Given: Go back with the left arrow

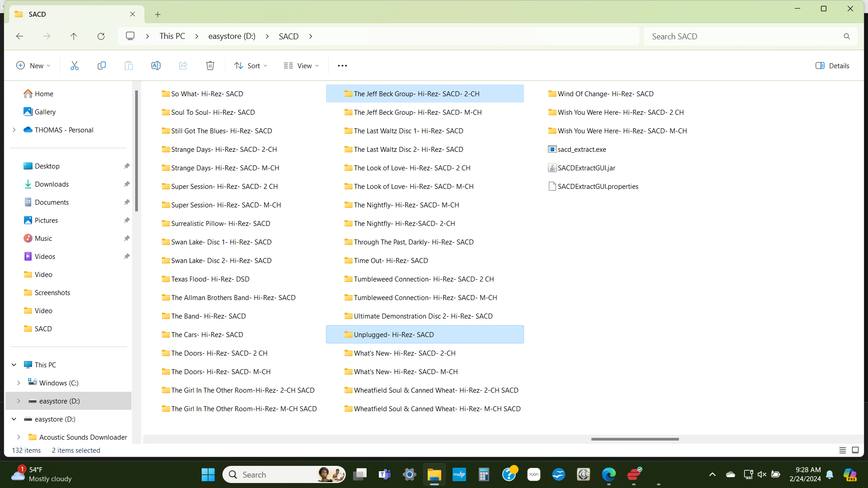Looking at the screenshot, I should coord(19,36).
